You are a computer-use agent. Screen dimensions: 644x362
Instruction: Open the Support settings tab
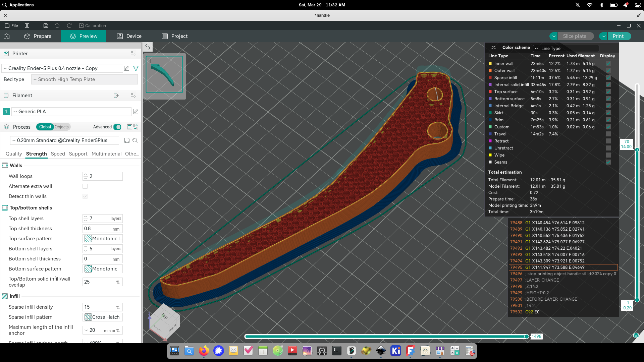pos(78,154)
